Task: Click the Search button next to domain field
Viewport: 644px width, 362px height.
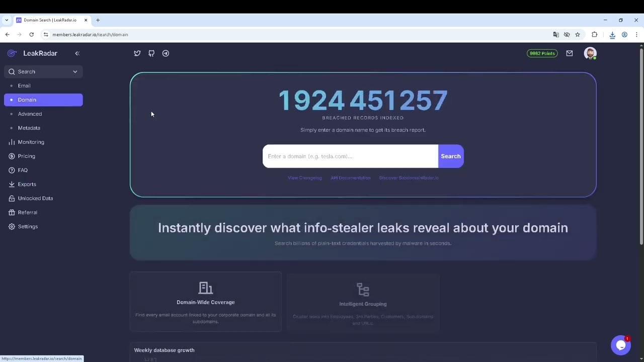Action: (450, 156)
